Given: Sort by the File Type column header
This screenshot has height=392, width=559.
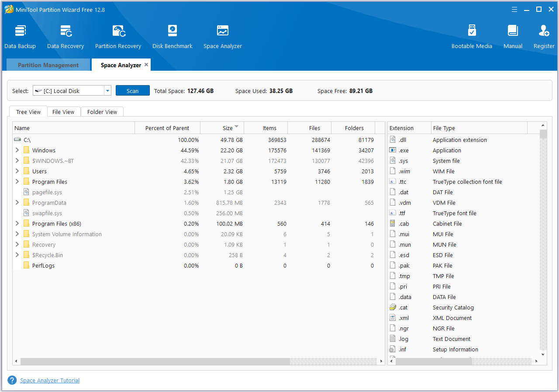Looking at the screenshot, I should coord(479,128).
